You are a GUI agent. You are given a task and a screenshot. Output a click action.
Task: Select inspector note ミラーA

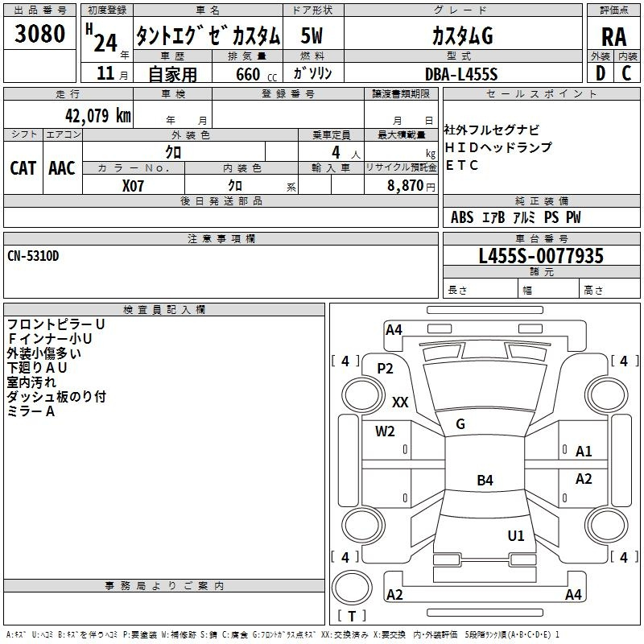(x=31, y=411)
